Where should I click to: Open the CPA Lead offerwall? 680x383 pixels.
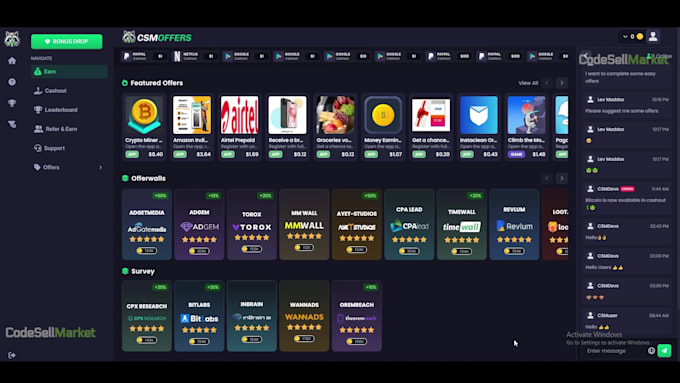point(409,224)
